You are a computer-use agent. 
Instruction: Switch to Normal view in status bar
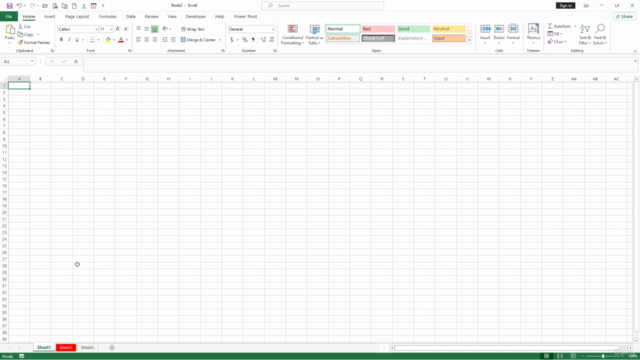[x=546, y=356]
